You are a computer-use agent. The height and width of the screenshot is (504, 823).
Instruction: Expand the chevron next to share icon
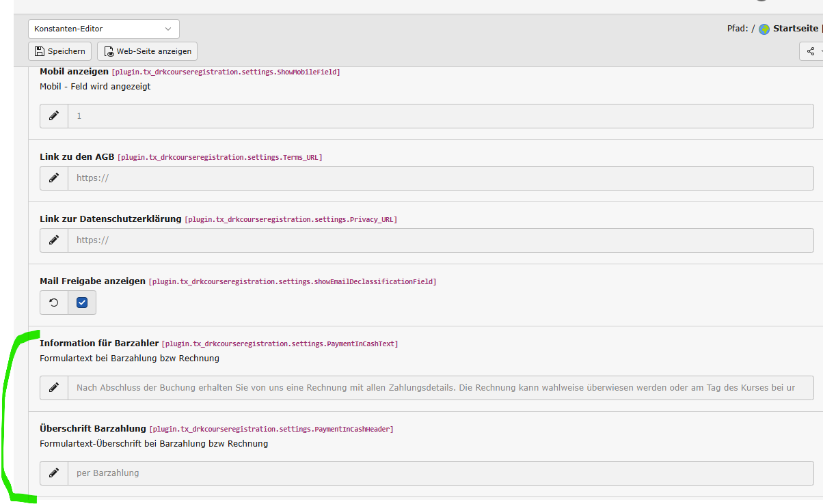820,51
